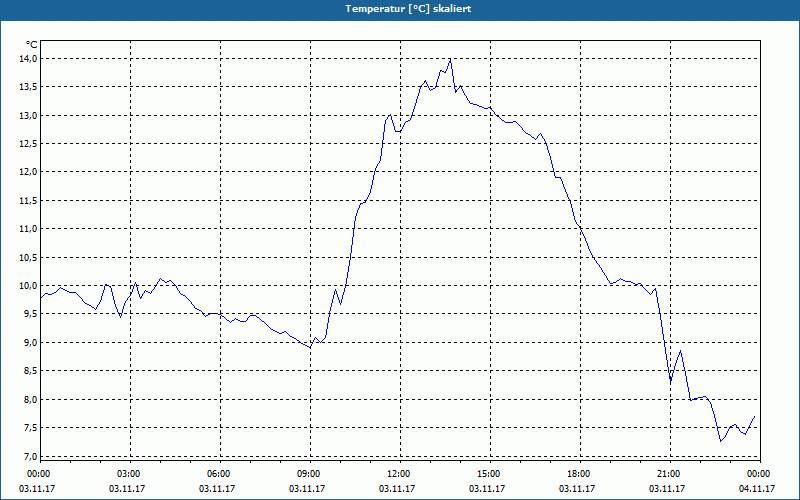Select the 8,0 y-axis label
This screenshot has height=500, width=800.
click(31, 399)
